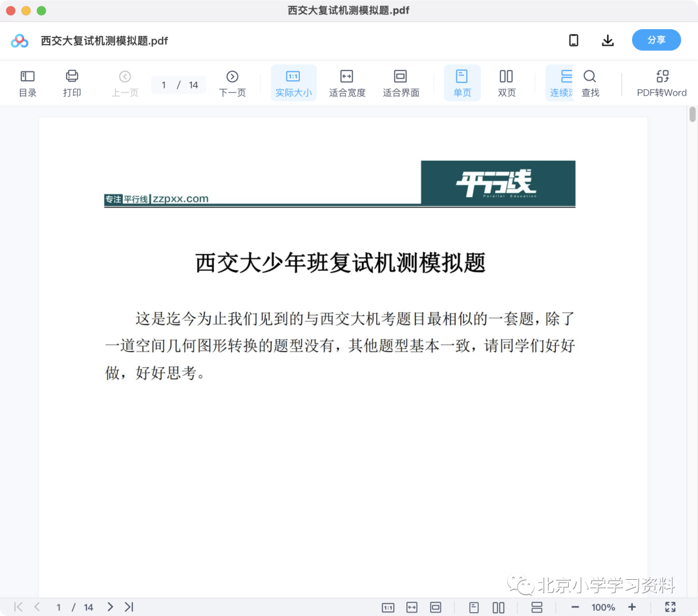Click the 平行线 logo banner in document

[498, 183]
